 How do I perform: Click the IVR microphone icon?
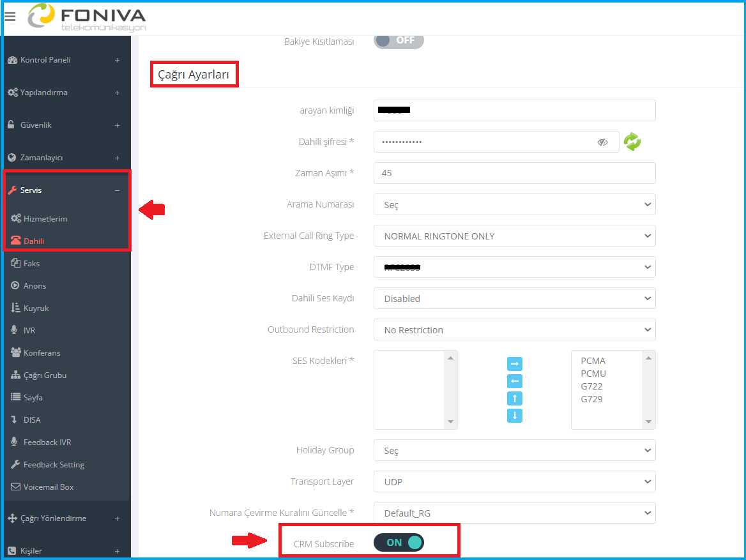[14, 329]
